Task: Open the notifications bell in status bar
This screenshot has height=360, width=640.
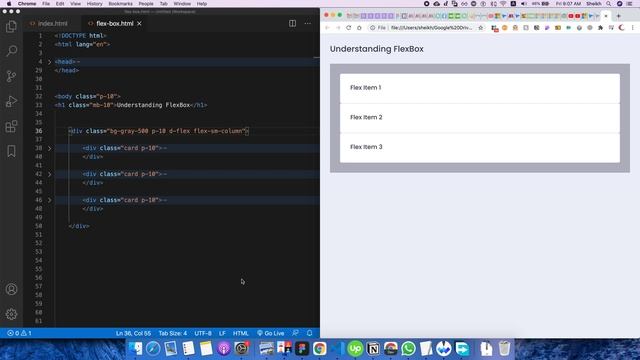Action: click(x=309, y=333)
